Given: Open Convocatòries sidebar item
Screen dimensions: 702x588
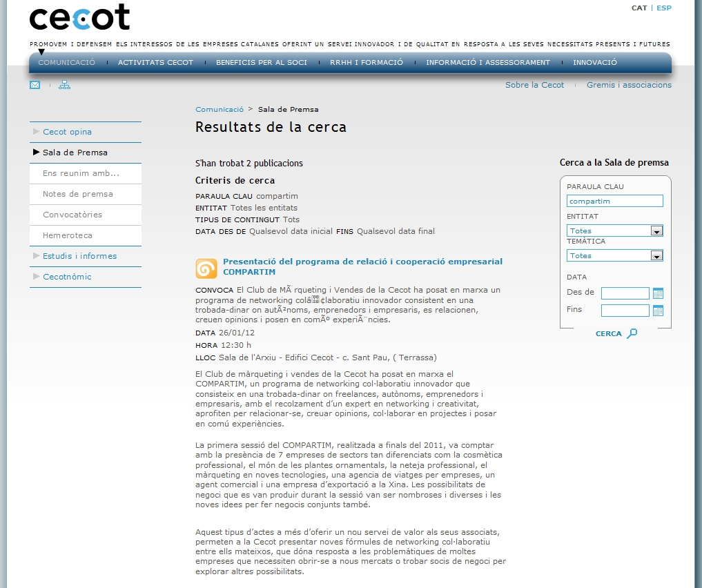Looking at the screenshot, I should tap(72, 215).
